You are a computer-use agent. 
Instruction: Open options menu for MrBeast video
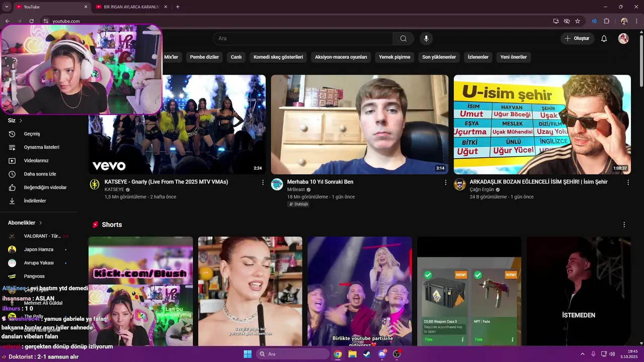tap(445, 183)
